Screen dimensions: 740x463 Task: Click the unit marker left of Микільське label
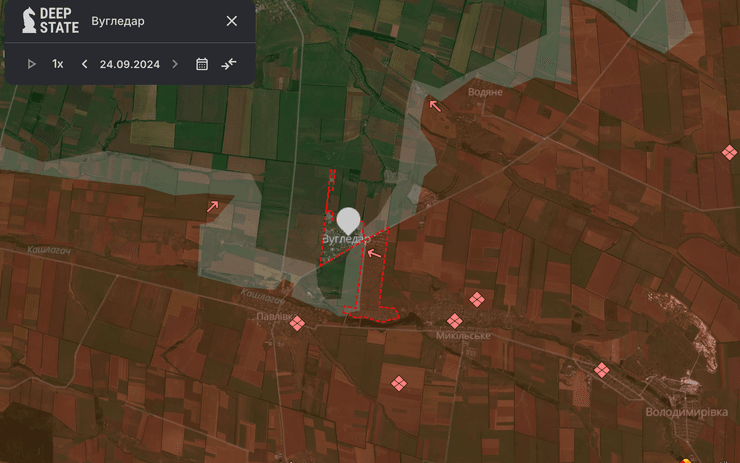[454, 321]
